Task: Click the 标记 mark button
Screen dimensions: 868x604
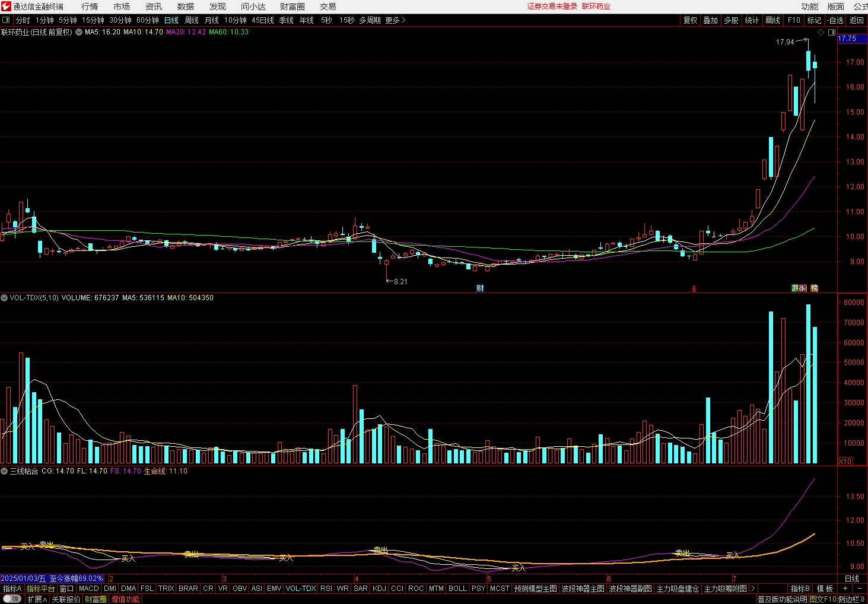Action: coord(814,20)
